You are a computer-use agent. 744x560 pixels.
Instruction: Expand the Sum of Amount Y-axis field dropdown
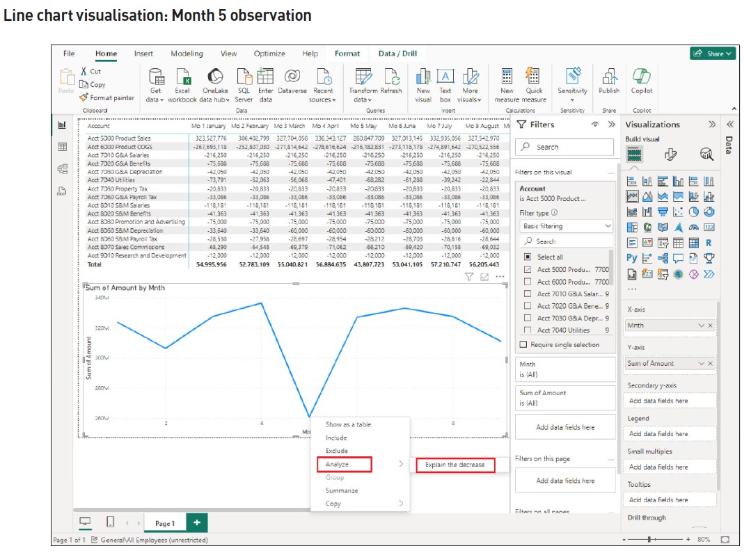[701, 364]
